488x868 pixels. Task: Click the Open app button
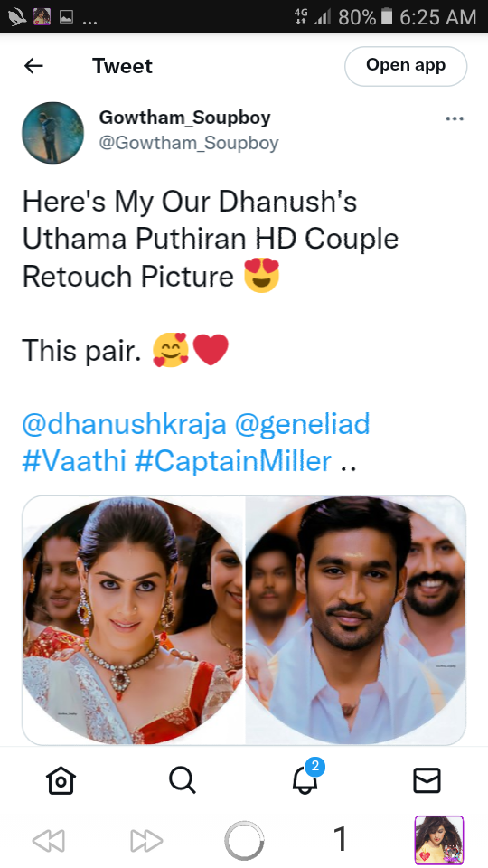(406, 66)
